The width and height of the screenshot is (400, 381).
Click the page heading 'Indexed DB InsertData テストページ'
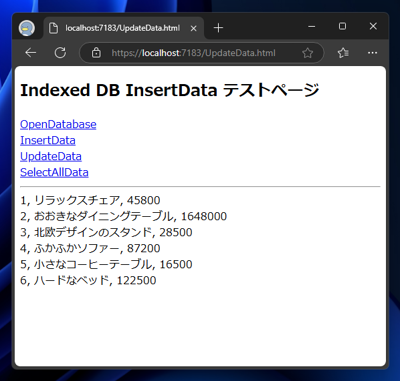(x=170, y=90)
